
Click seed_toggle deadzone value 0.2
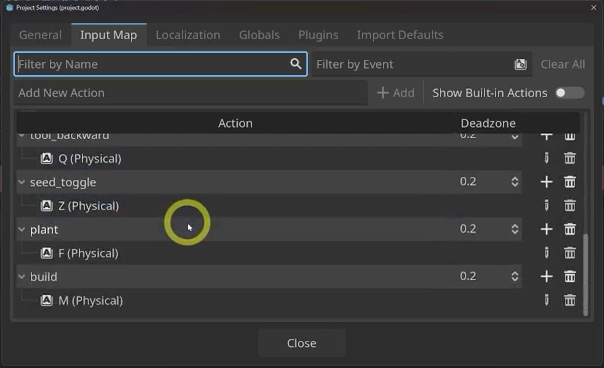468,181
